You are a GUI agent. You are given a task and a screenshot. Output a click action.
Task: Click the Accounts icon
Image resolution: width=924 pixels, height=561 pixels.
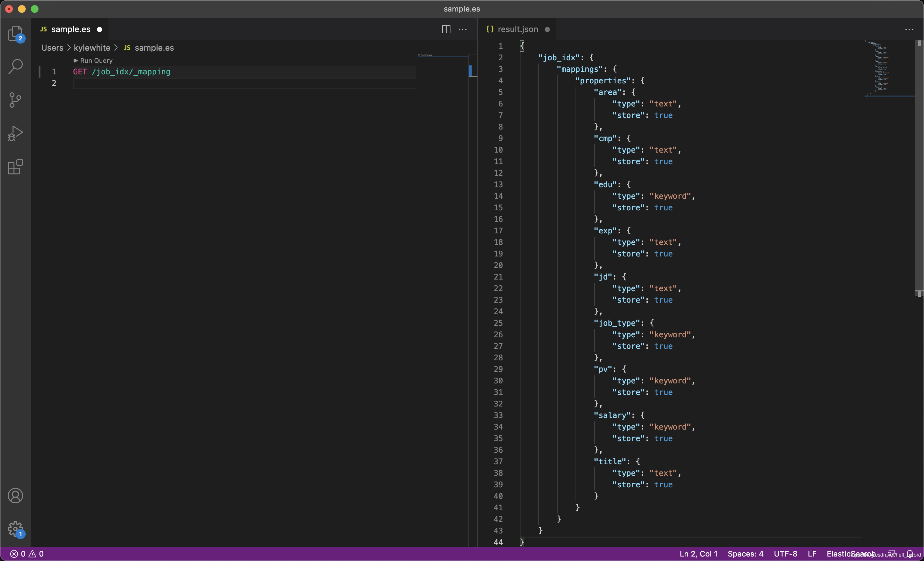click(x=15, y=495)
